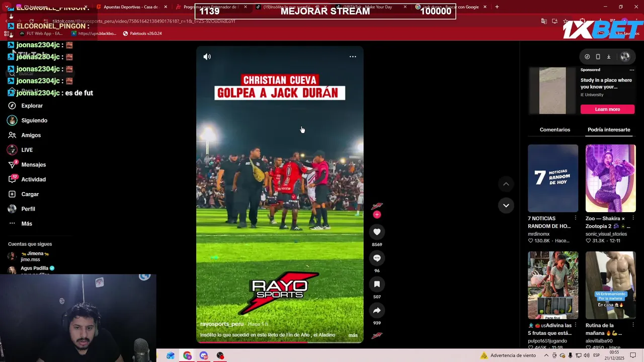Open Actividad notifications in the sidebar

pyautogui.click(x=33, y=179)
